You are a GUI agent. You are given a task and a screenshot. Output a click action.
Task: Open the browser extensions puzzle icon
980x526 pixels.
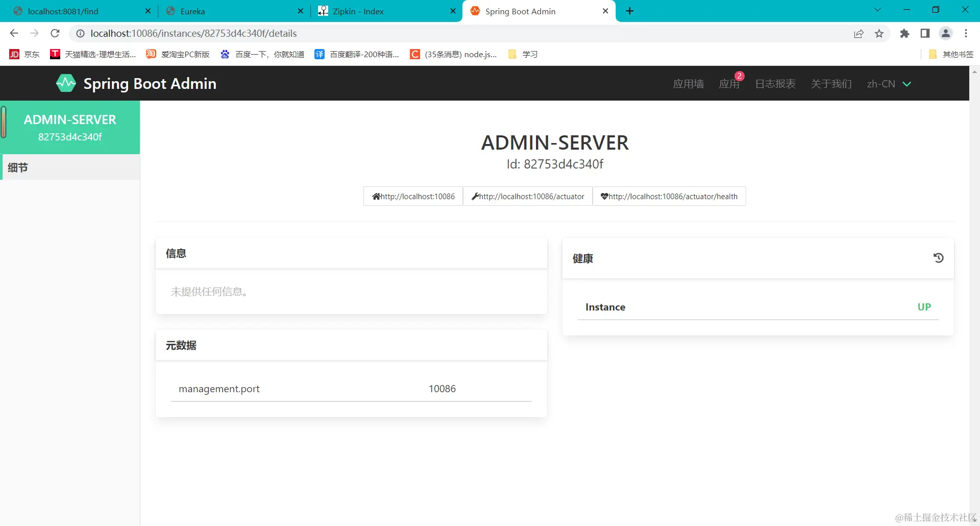click(x=904, y=33)
